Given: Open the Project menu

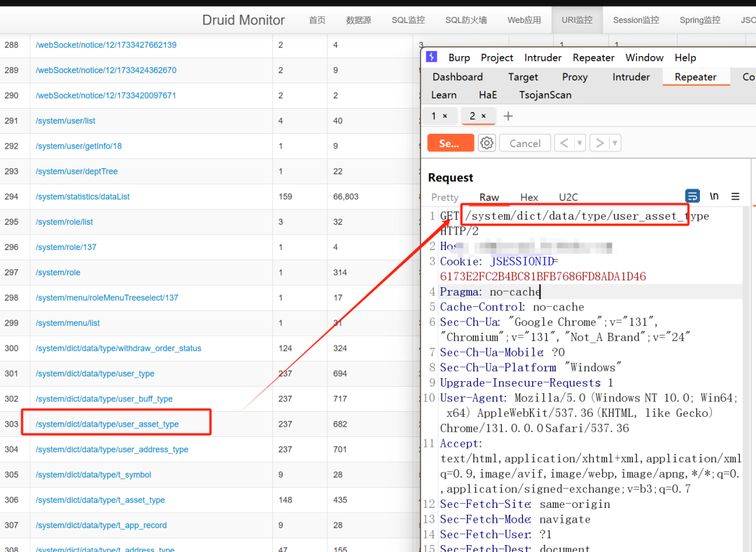Looking at the screenshot, I should pyautogui.click(x=496, y=57).
